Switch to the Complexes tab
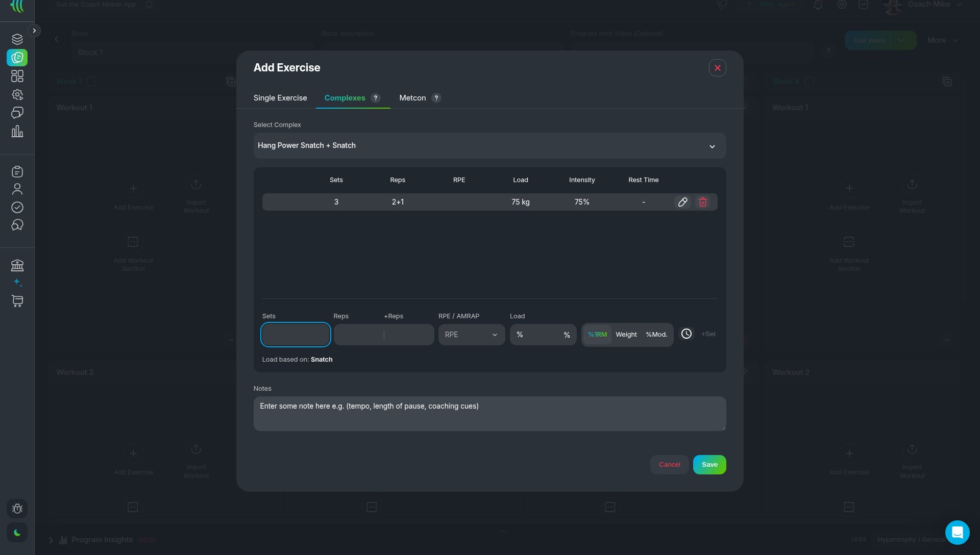This screenshot has width=980, height=555. pos(345,98)
